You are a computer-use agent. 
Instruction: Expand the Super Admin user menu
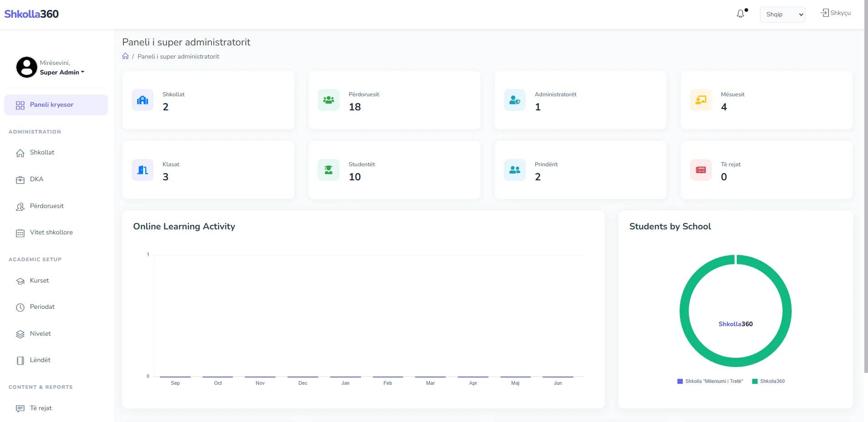(x=62, y=72)
